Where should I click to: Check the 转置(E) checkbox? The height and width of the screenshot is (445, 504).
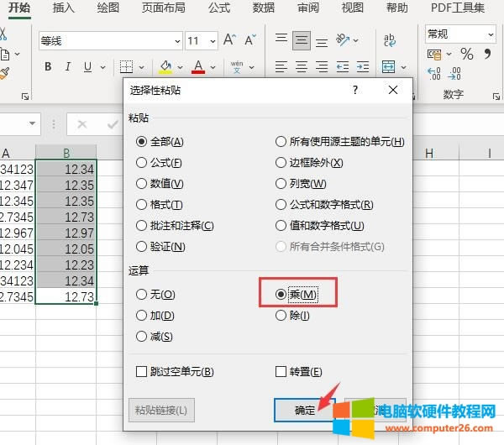click(281, 372)
